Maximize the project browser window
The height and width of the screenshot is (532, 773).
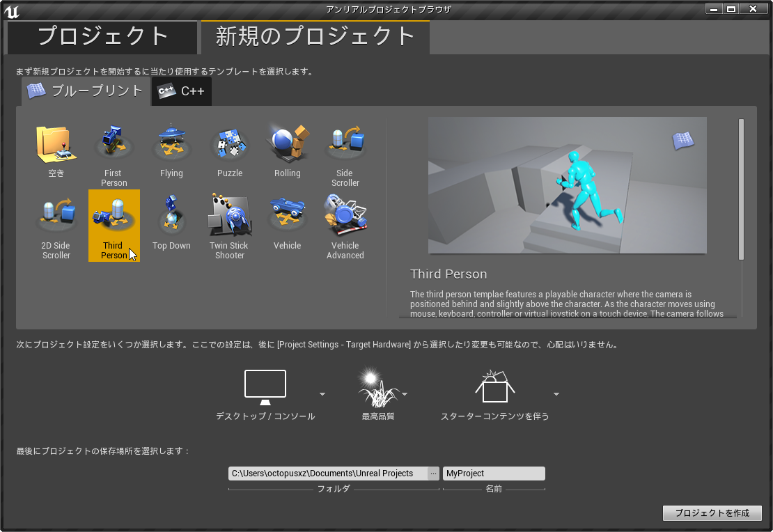coord(731,9)
